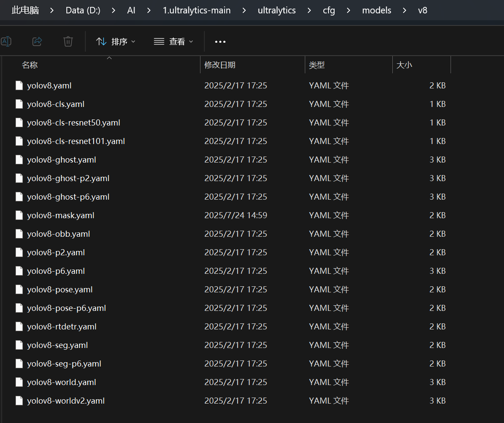Select yolov8-seg.yaml file icon
This screenshot has height=423, width=504.
point(19,345)
